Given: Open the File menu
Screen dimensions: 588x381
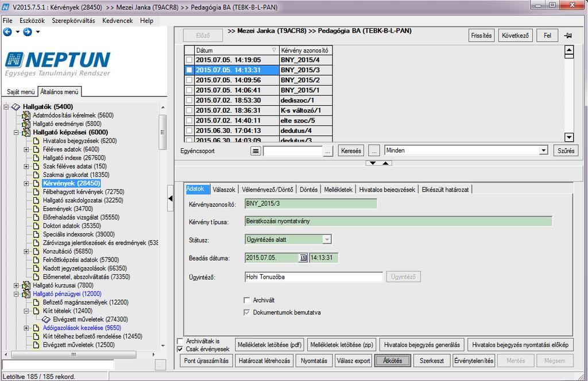Looking at the screenshot, I should (7, 21).
